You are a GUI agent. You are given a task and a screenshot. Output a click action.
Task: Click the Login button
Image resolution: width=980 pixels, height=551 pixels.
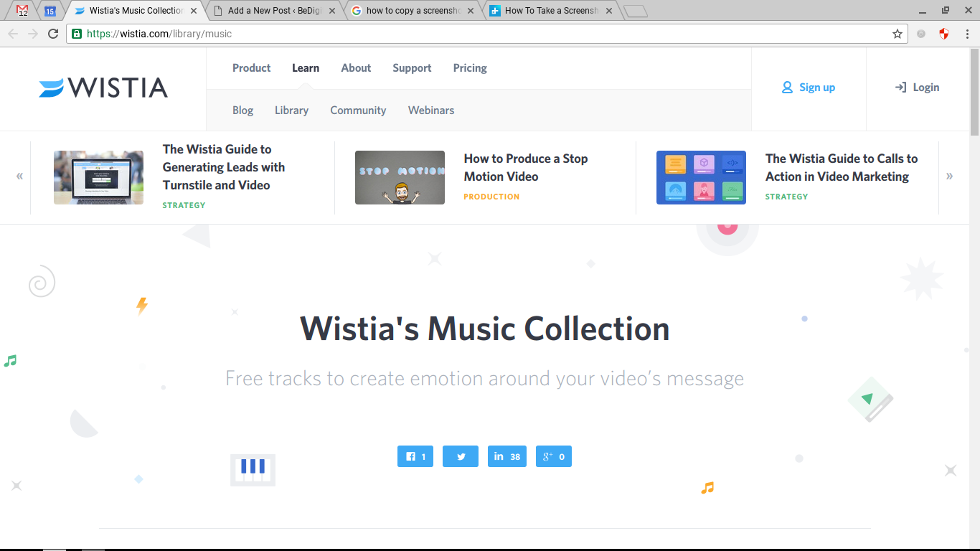917,88
